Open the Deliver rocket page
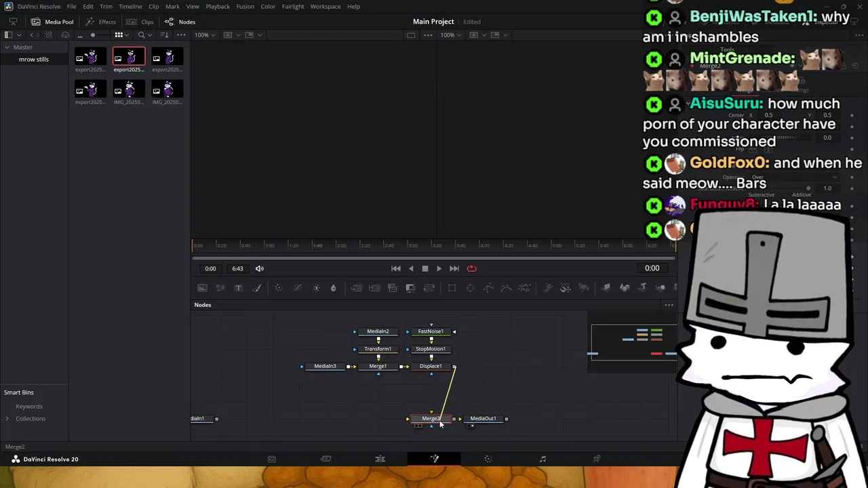 click(x=597, y=460)
